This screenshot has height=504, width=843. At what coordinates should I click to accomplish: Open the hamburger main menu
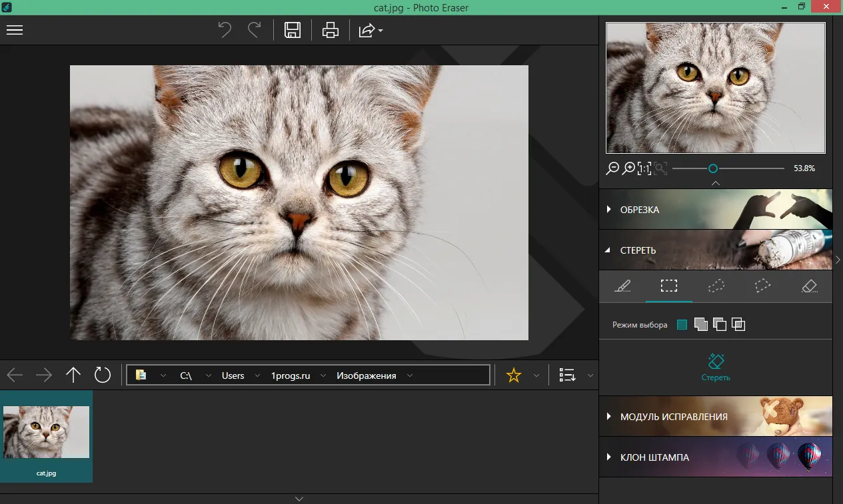pos(15,30)
